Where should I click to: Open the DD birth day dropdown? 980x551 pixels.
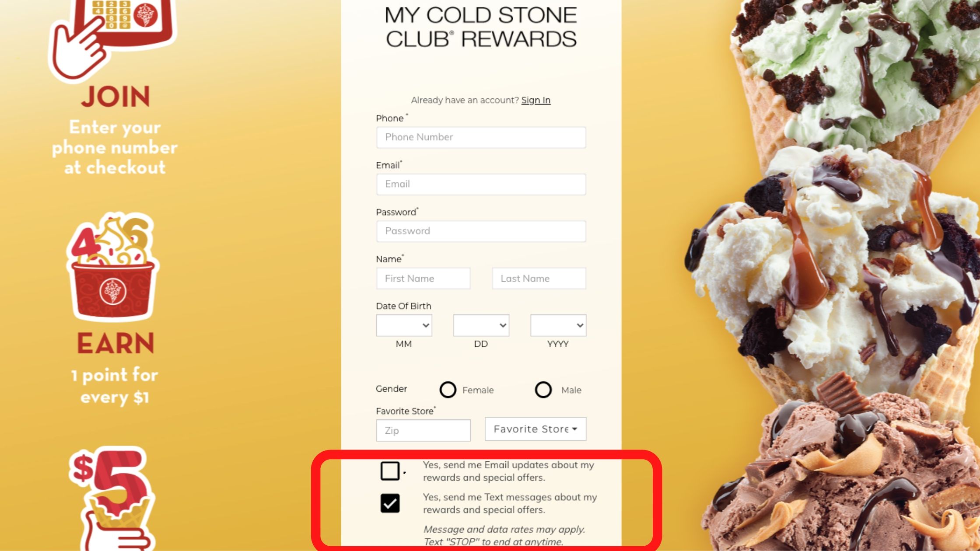tap(481, 325)
